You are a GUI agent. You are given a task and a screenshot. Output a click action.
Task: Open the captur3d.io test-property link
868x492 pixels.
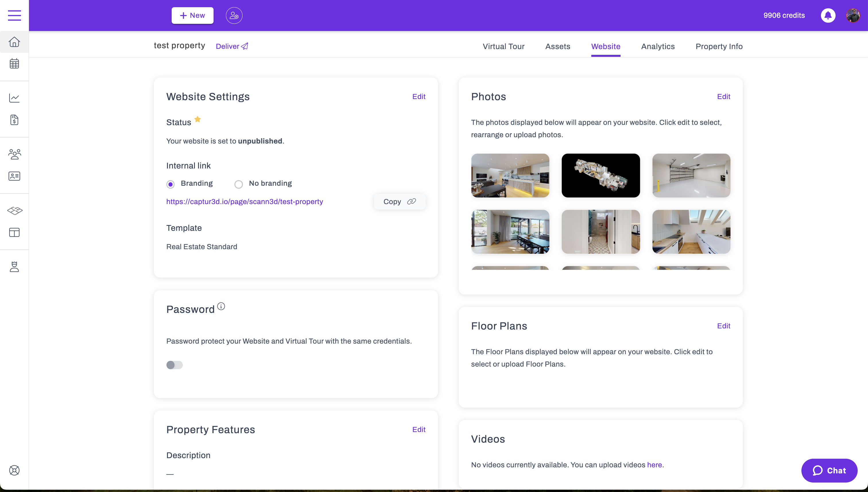(x=245, y=202)
